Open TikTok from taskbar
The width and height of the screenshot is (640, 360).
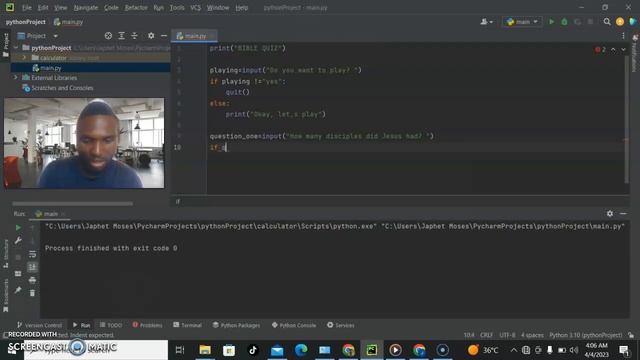tap(253, 350)
